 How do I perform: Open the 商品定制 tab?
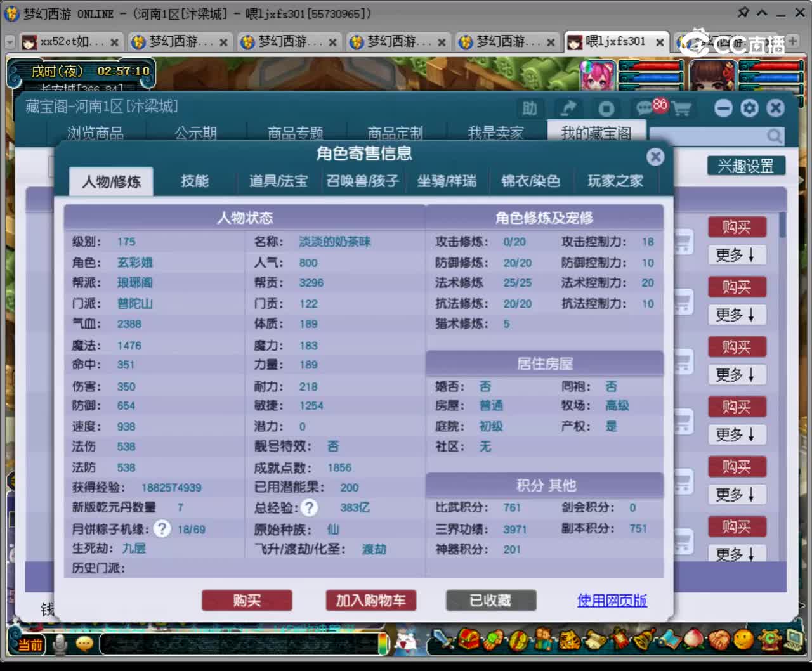[395, 133]
